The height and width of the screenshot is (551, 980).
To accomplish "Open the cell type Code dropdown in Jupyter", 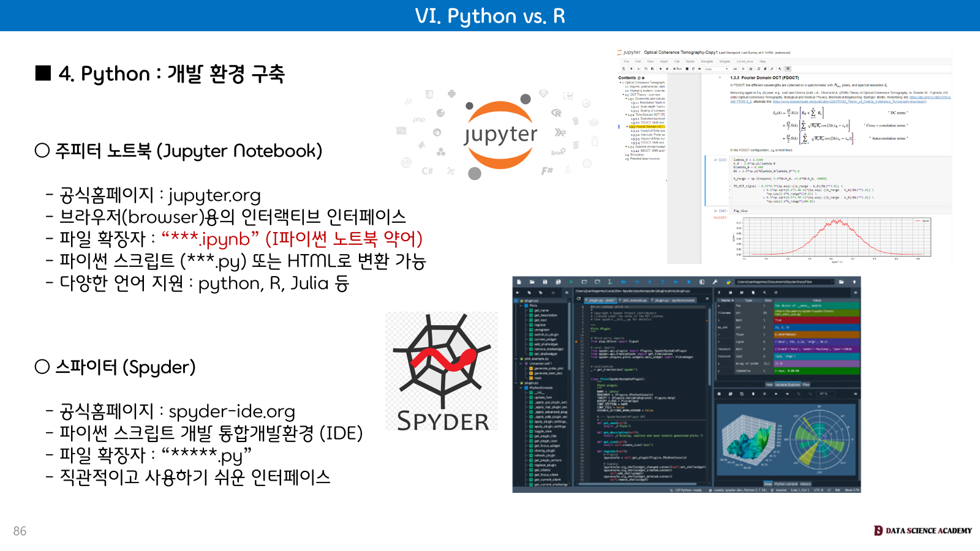I will (717, 69).
